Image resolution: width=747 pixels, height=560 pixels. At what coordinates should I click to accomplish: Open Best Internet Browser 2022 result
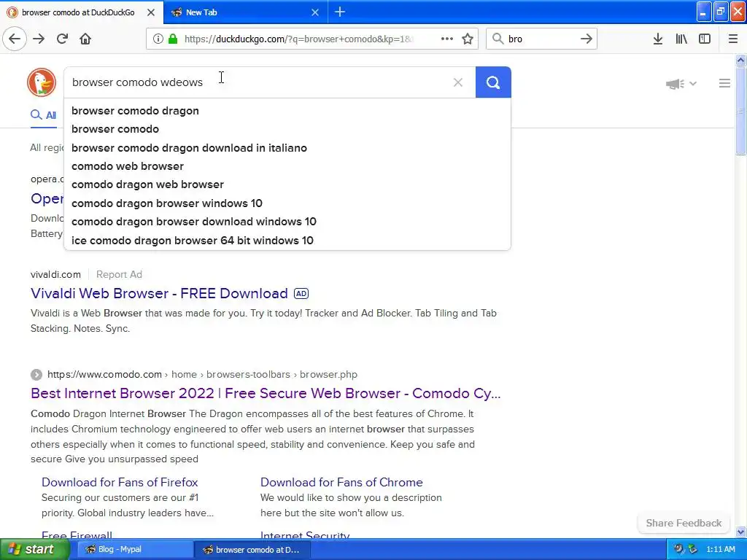click(266, 393)
